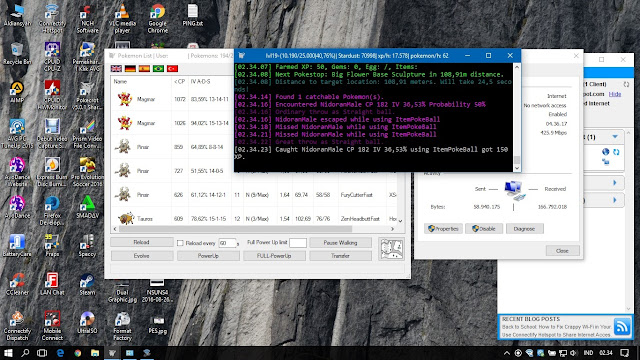Click the Evolve button
Screen dimensions: 640x360
tap(142, 256)
